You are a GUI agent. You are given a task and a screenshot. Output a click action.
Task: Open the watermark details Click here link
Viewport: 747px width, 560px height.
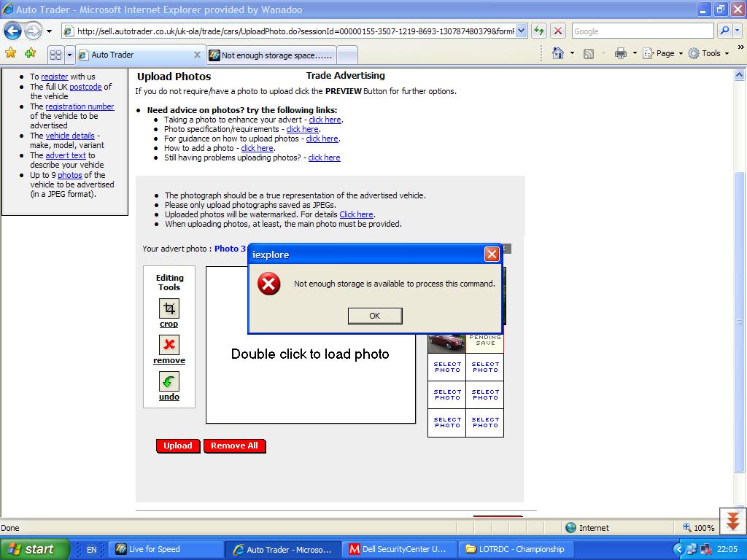[356, 215]
